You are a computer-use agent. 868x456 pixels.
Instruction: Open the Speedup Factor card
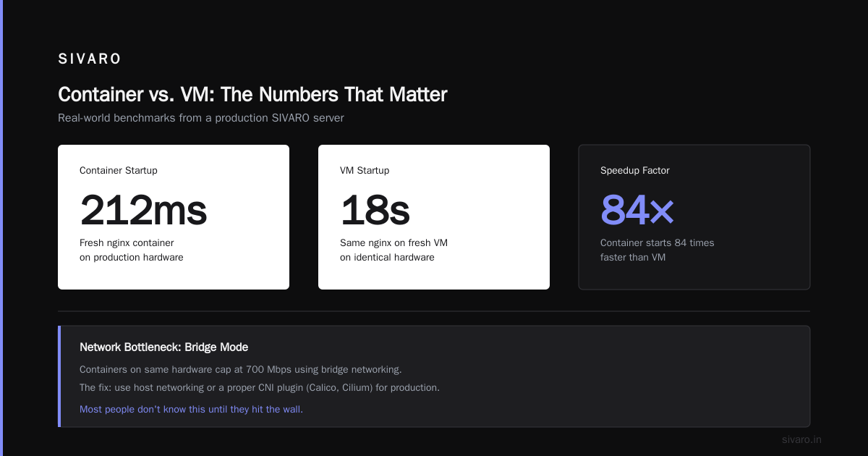[694, 217]
